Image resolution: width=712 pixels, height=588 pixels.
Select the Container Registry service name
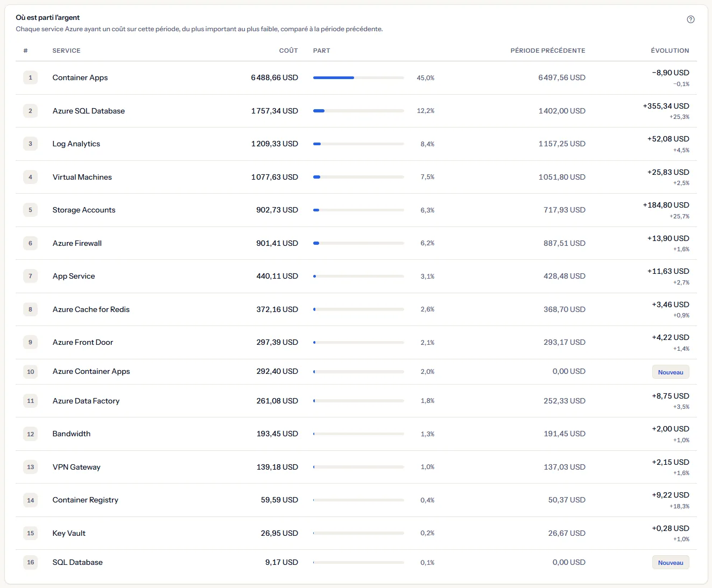point(86,500)
